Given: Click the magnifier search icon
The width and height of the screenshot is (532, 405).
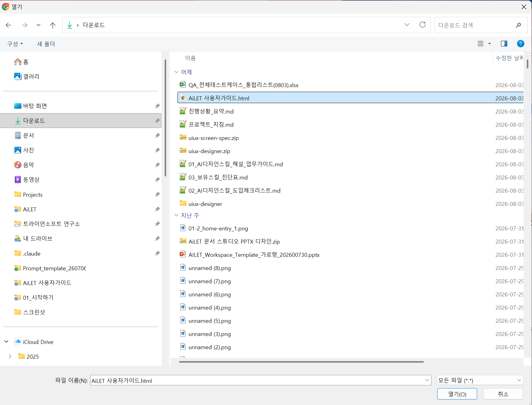Looking at the screenshot, I should pos(518,25).
